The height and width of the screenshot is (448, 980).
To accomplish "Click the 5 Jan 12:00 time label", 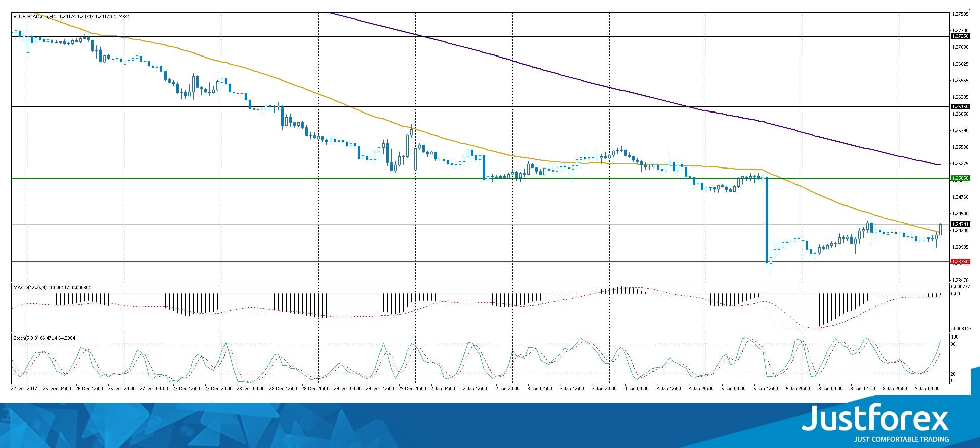I will pos(766,389).
